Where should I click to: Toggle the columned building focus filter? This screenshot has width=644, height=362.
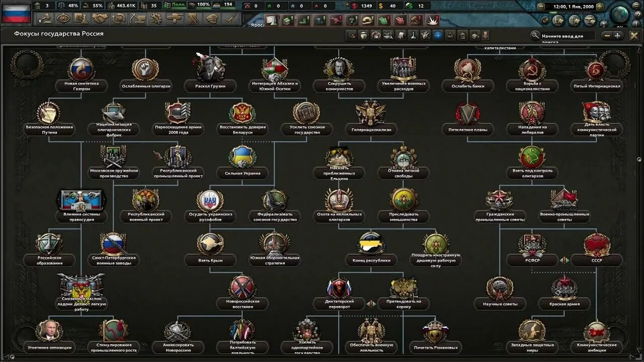pos(462,36)
